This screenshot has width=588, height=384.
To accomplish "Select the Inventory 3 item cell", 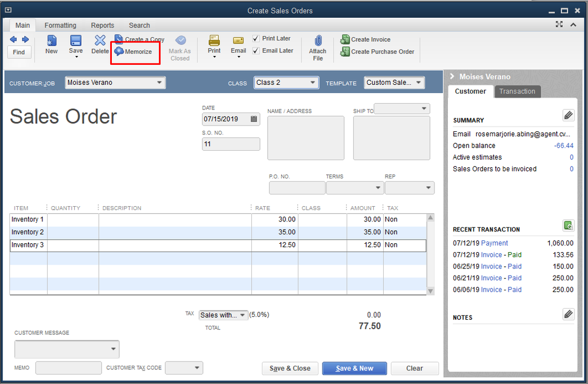I will (28, 245).
